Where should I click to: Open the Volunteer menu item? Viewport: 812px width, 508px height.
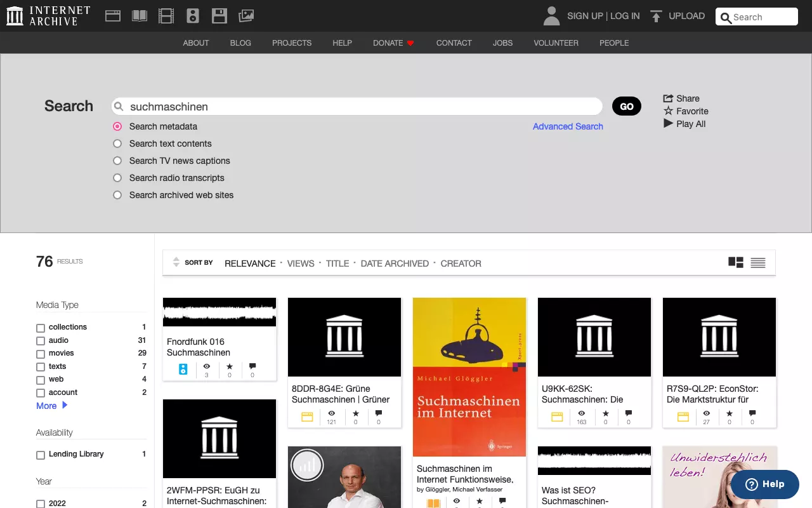point(556,43)
